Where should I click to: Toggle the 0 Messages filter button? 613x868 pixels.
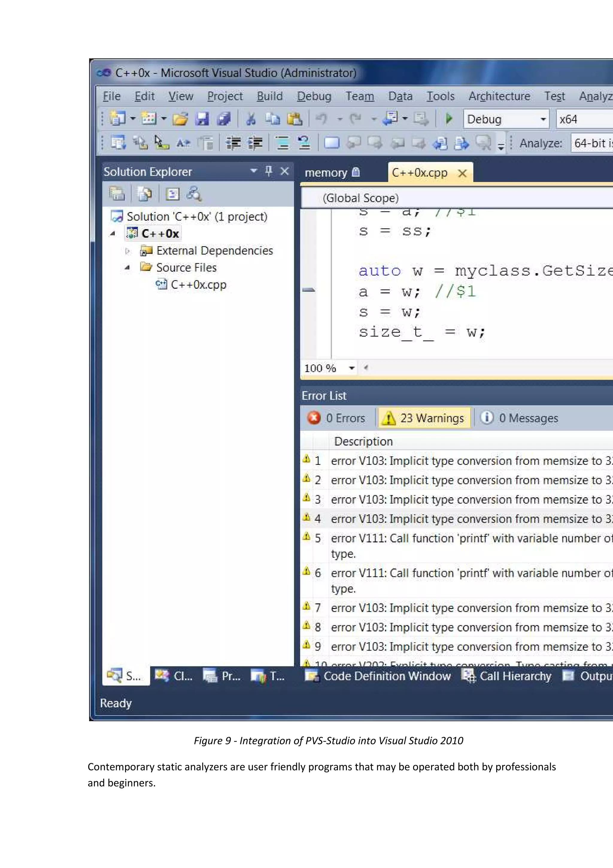(x=519, y=418)
